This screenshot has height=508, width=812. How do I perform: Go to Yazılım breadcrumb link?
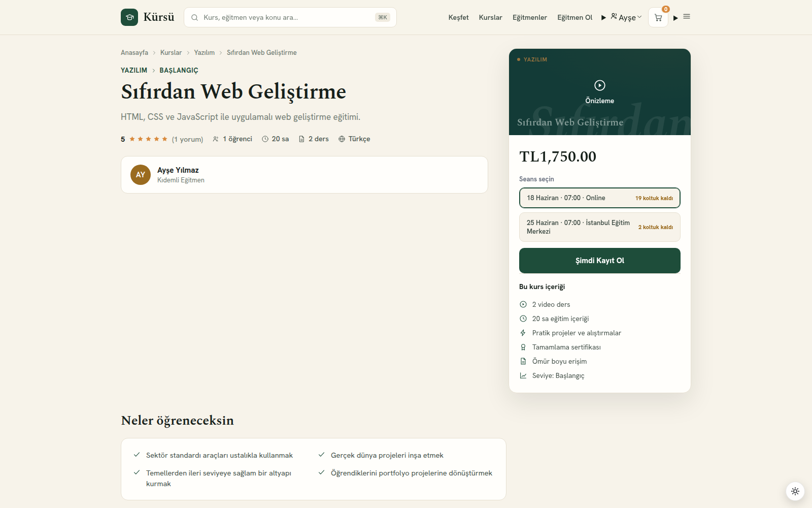204,53
